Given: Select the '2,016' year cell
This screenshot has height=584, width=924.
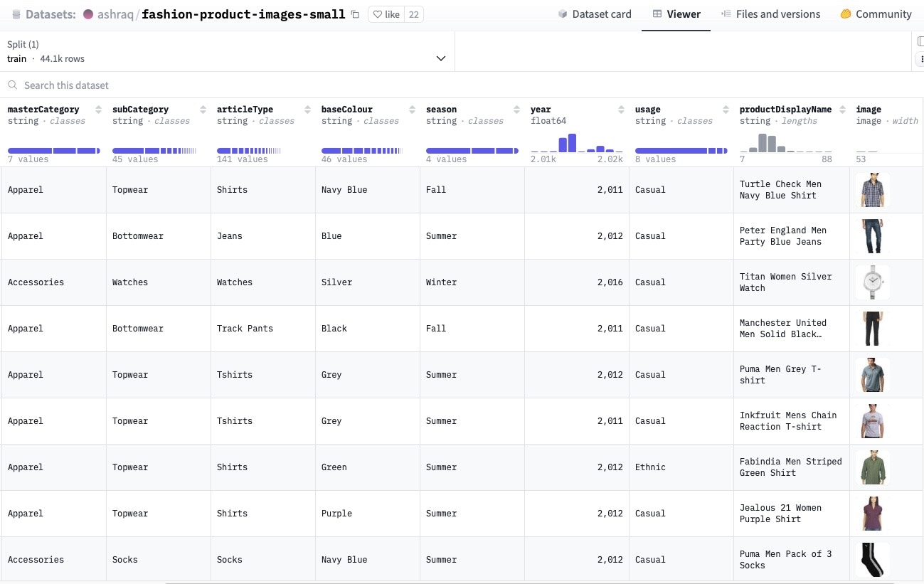Looking at the screenshot, I should point(577,282).
